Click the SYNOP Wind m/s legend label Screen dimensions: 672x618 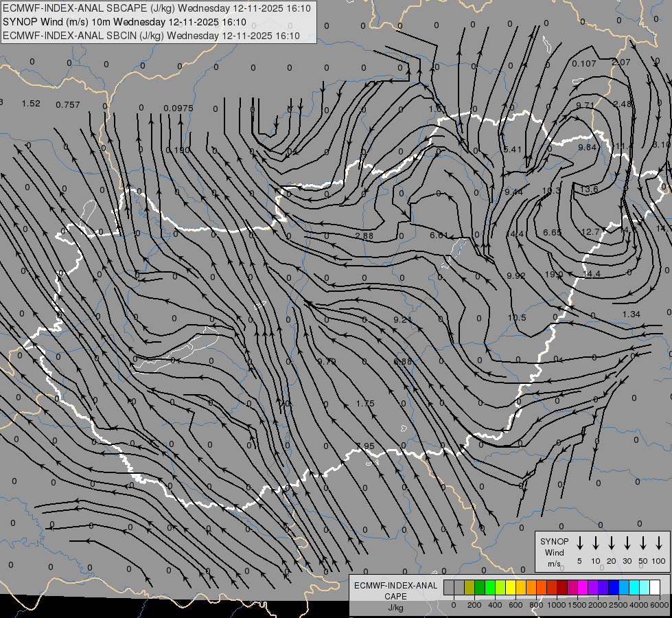[x=554, y=553]
